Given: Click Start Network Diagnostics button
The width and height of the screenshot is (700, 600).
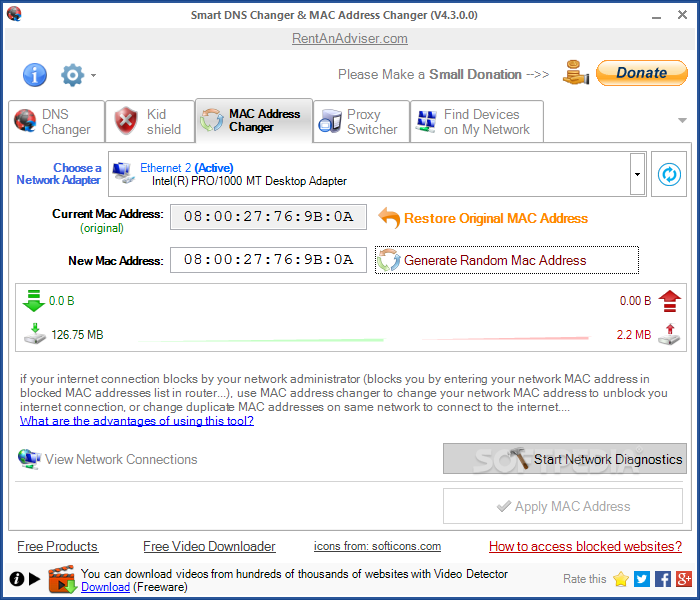Looking at the screenshot, I should click(565, 458).
